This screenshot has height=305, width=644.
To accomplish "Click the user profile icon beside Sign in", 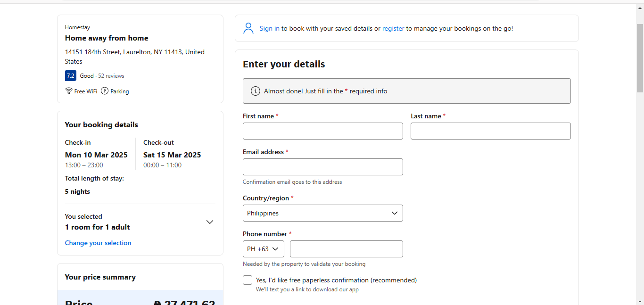I will (x=248, y=28).
